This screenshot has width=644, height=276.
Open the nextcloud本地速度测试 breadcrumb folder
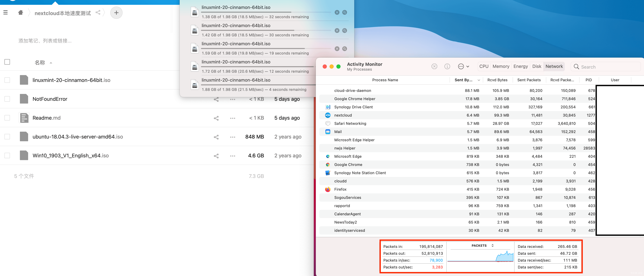(63, 13)
